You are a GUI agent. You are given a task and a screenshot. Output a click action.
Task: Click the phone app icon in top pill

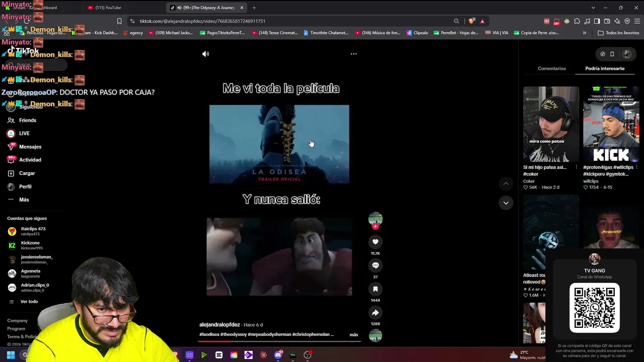pyautogui.click(x=612, y=54)
